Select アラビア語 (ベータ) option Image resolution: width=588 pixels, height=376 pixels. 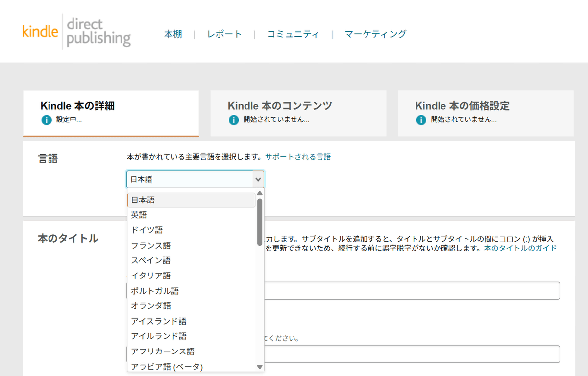pyautogui.click(x=167, y=366)
